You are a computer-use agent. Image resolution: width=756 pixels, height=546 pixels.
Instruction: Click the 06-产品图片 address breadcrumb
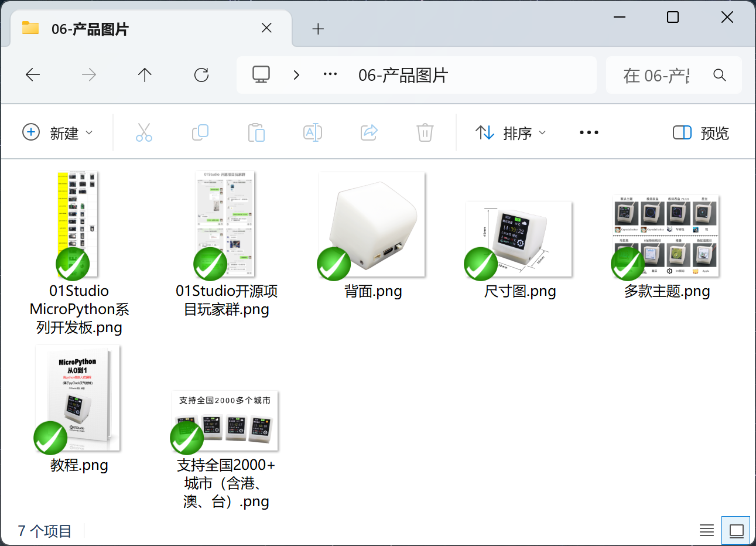pos(403,75)
